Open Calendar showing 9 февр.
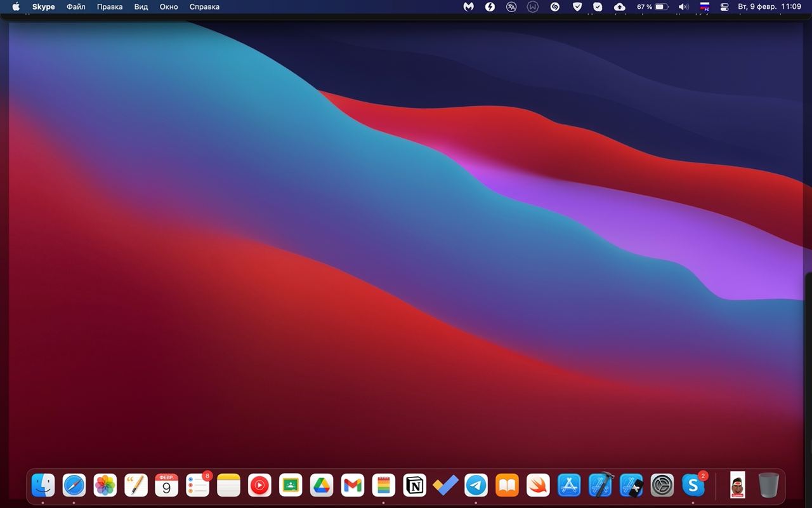Image resolution: width=812 pixels, height=508 pixels. [x=167, y=486]
